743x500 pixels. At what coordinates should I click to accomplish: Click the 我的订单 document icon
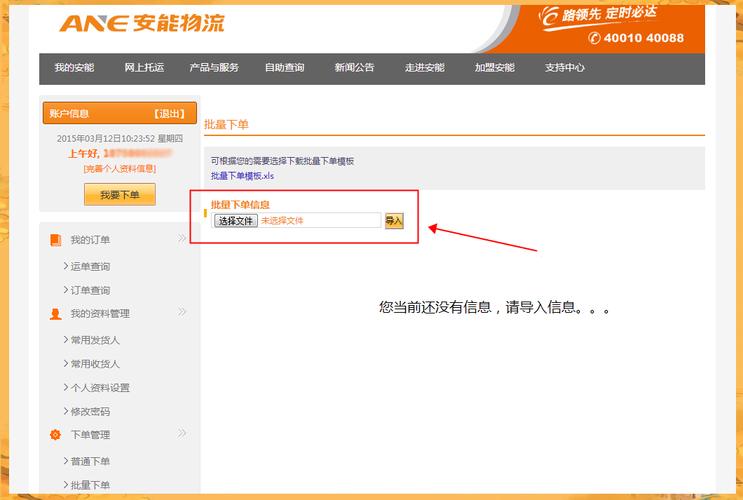tap(56, 240)
